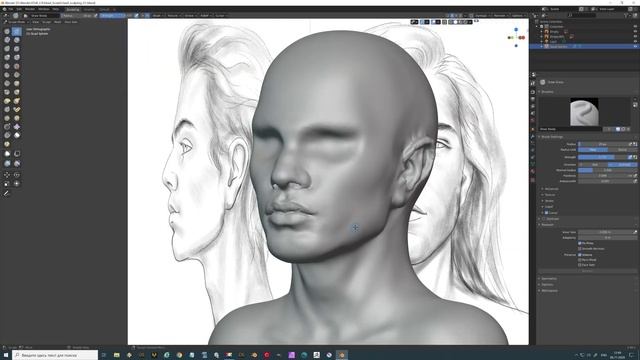Image resolution: width=640 pixels, height=360 pixels.
Task: Click the Remesh button
Action: (x=588, y=271)
